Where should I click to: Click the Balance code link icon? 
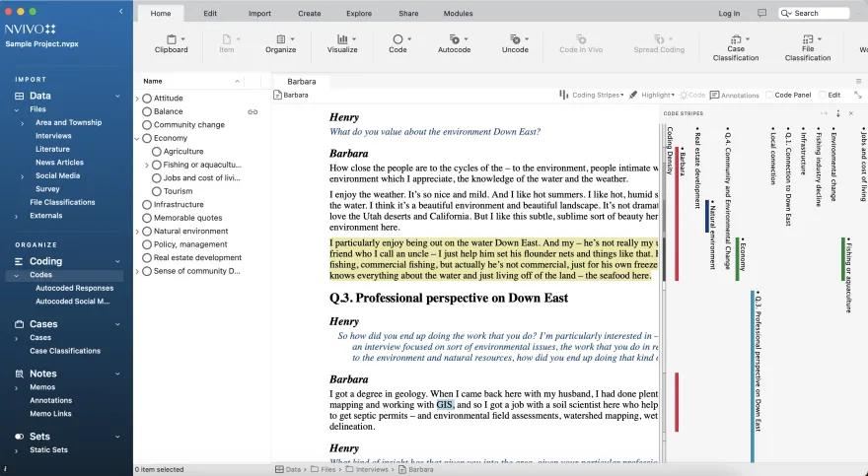(253, 111)
